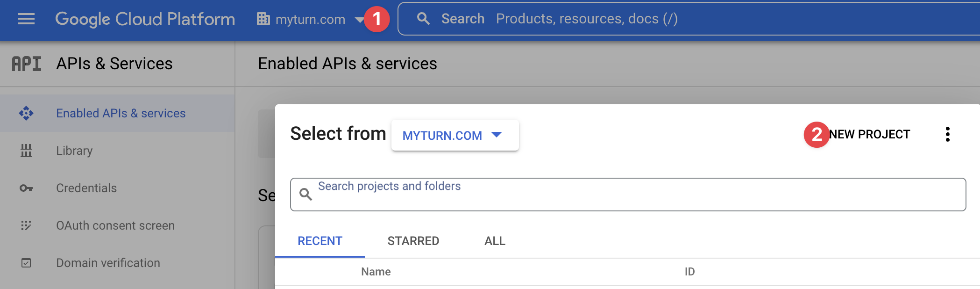980x289 pixels.
Task: Switch to the ALL tab
Action: 495,241
